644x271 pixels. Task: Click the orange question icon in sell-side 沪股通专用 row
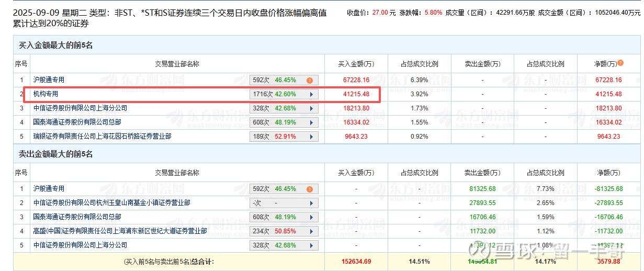309,189
